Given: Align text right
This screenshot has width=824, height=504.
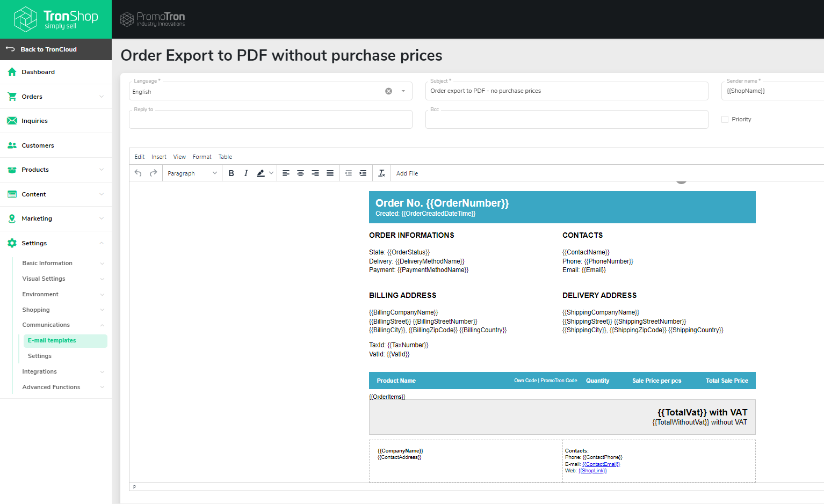Looking at the screenshot, I should tap(315, 173).
